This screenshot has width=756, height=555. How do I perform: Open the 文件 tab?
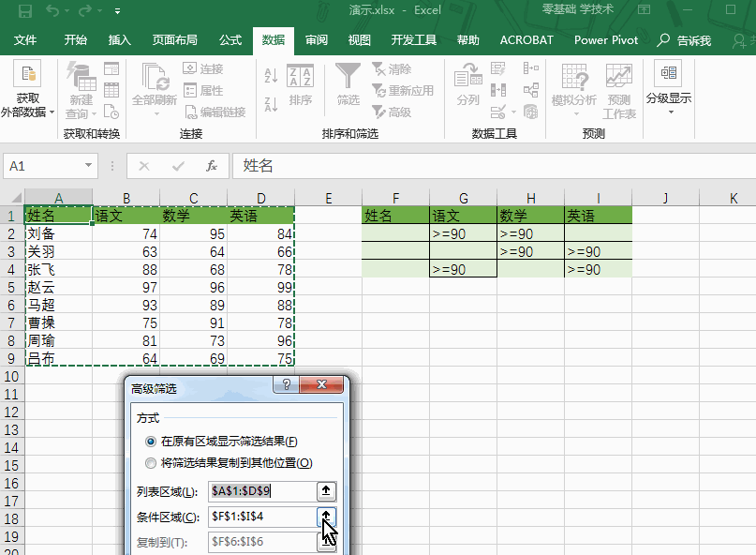click(x=25, y=40)
